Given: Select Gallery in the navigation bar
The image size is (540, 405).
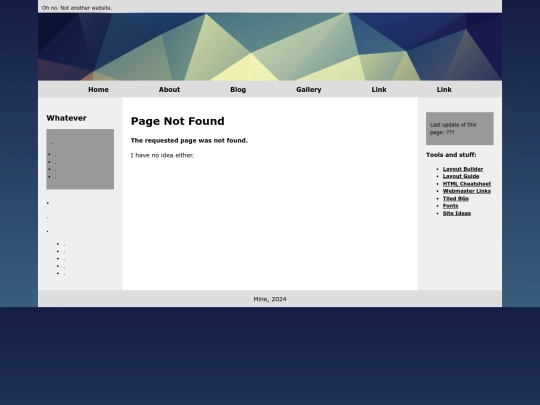Looking at the screenshot, I should pos(309,90).
